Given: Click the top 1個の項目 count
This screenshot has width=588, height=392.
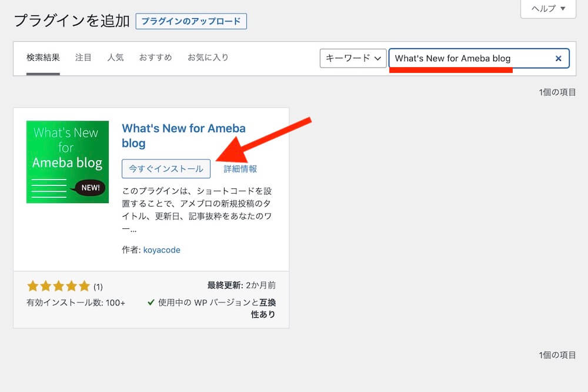Looking at the screenshot, I should (x=557, y=92).
